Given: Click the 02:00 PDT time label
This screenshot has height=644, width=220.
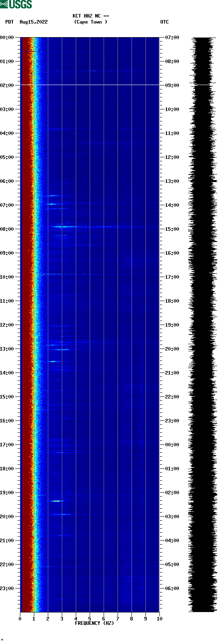Looking at the screenshot, I should (x=7, y=85).
